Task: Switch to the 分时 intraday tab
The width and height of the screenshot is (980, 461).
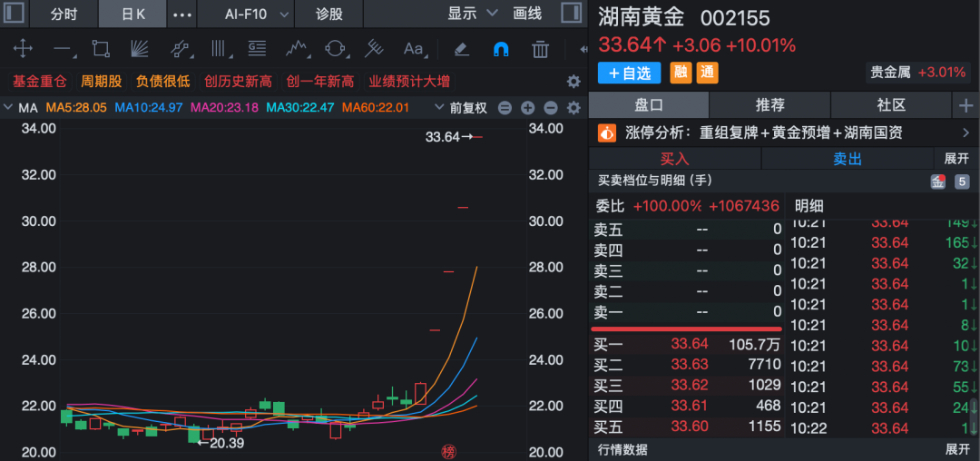Action: [64, 14]
